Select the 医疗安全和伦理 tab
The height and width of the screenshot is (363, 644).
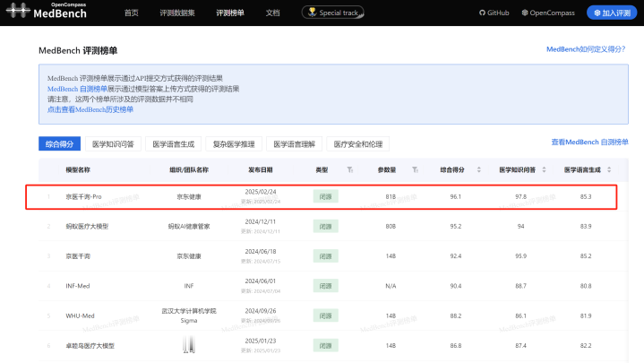click(x=357, y=143)
